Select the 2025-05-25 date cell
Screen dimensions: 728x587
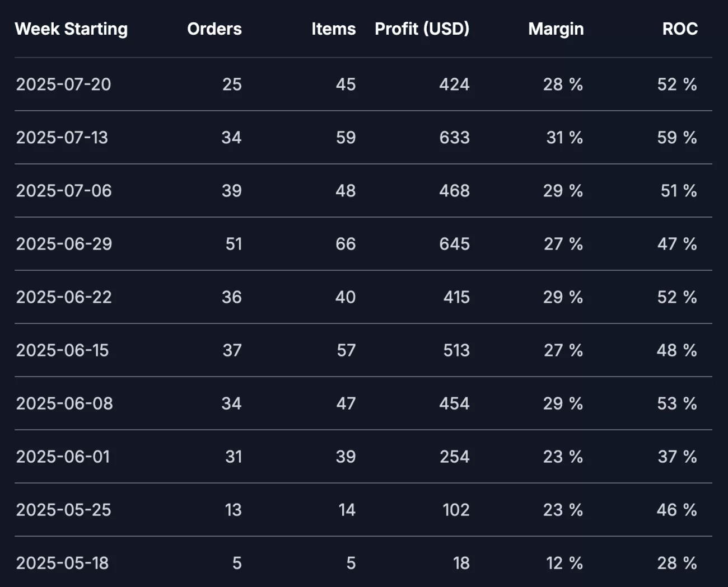(x=63, y=510)
